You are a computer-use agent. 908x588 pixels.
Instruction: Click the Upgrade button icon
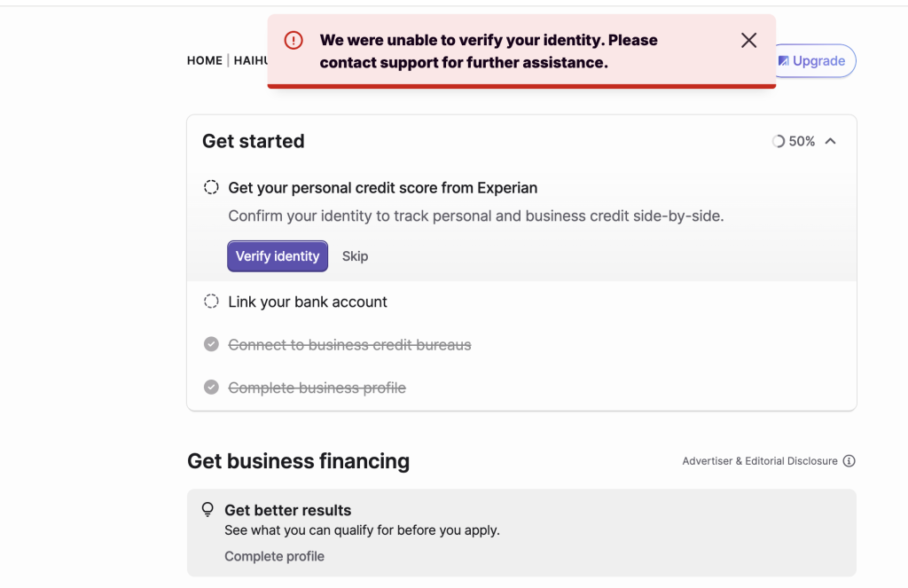[x=784, y=61]
